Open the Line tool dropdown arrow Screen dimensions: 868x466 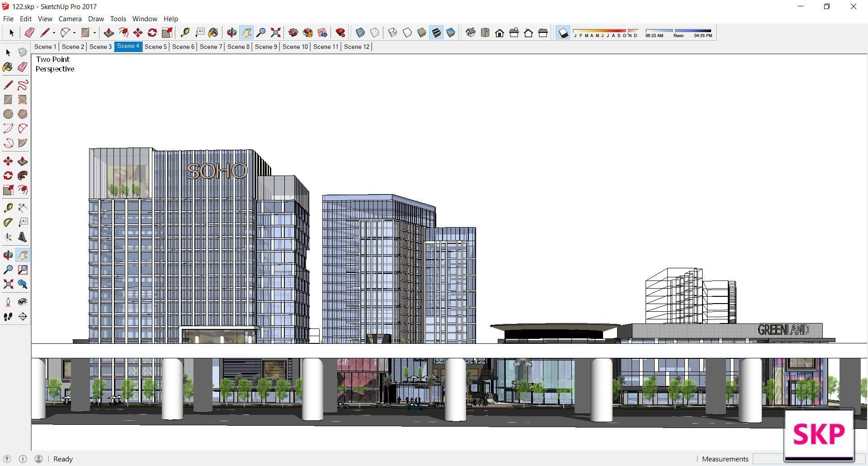point(54,33)
